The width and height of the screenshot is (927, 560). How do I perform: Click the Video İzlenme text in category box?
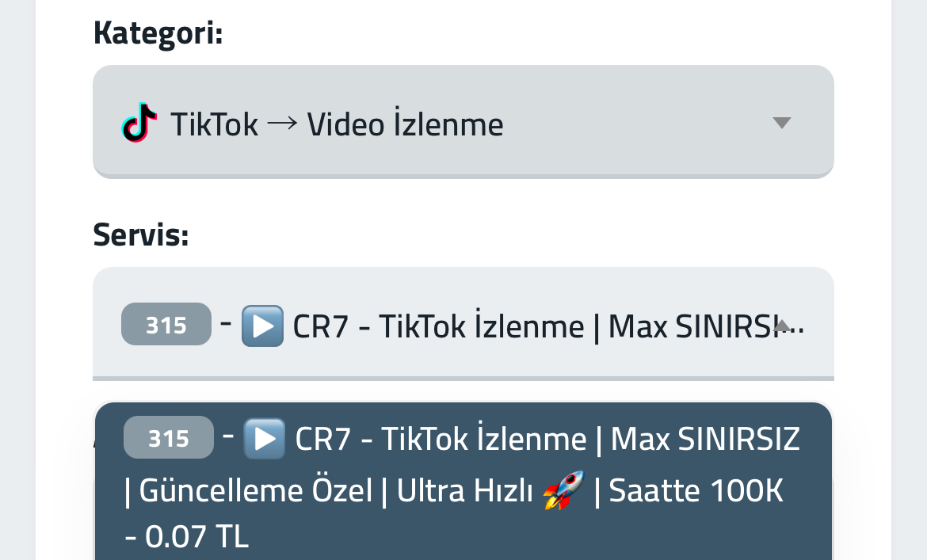point(405,124)
